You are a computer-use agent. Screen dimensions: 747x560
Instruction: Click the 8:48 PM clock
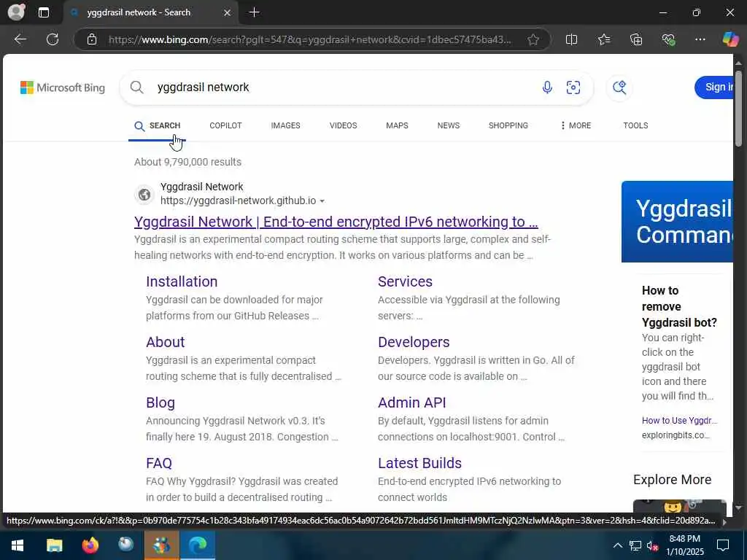684,539
